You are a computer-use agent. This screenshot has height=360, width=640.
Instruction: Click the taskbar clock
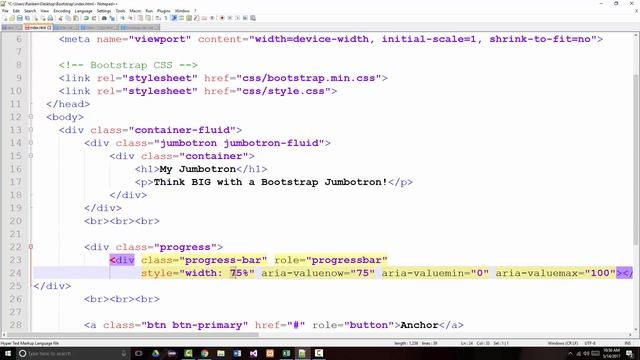[x=611, y=353]
